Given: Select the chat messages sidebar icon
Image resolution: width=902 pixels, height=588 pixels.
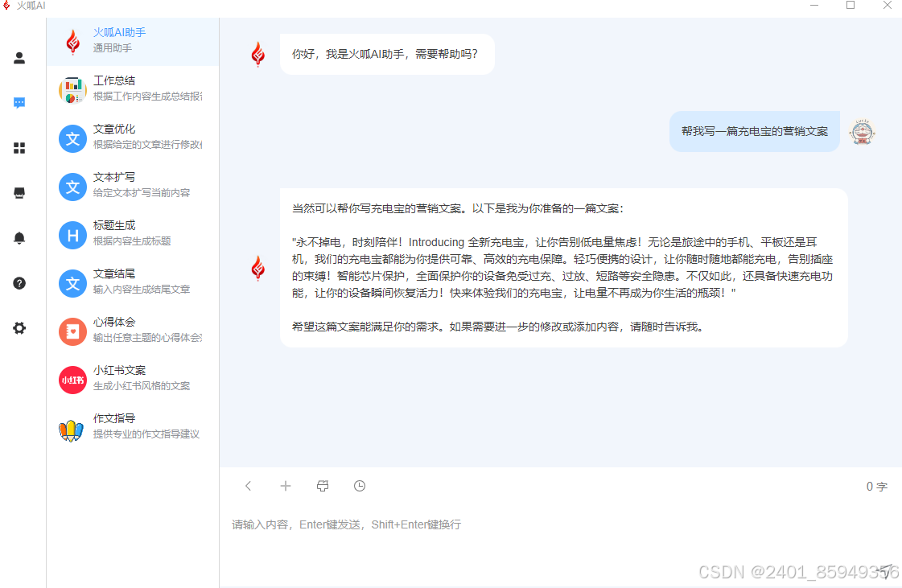Looking at the screenshot, I should 19,103.
